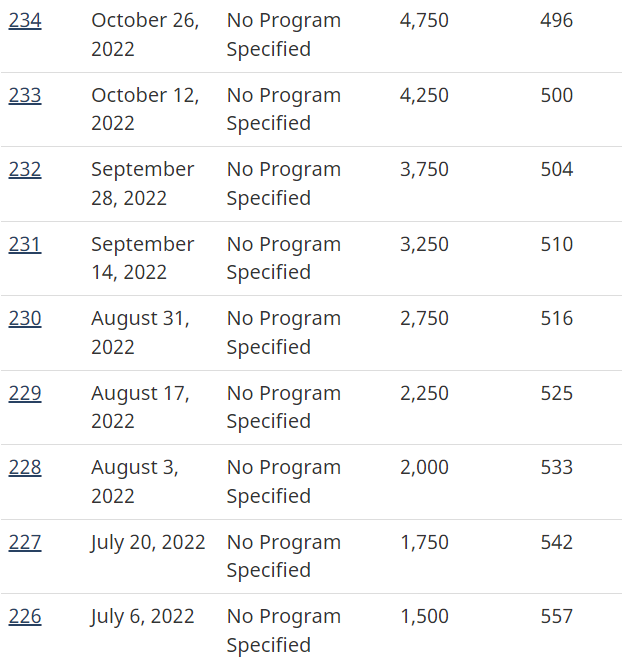Click the September 14, 2022 date cell

point(142,258)
